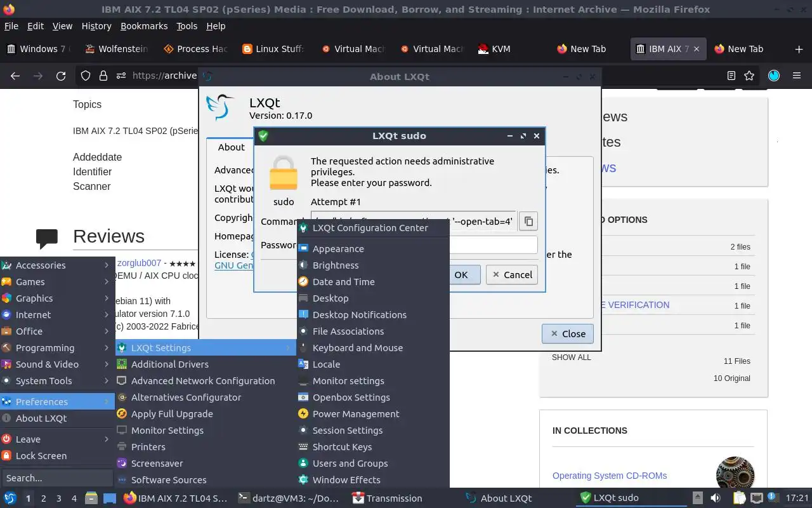
Task: Expand Office submenu
Action: coord(57,331)
